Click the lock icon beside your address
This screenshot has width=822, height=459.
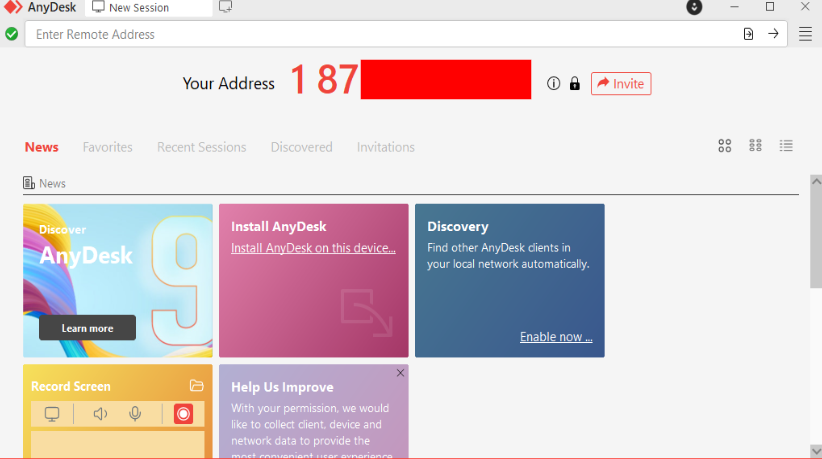(x=575, y=83)
